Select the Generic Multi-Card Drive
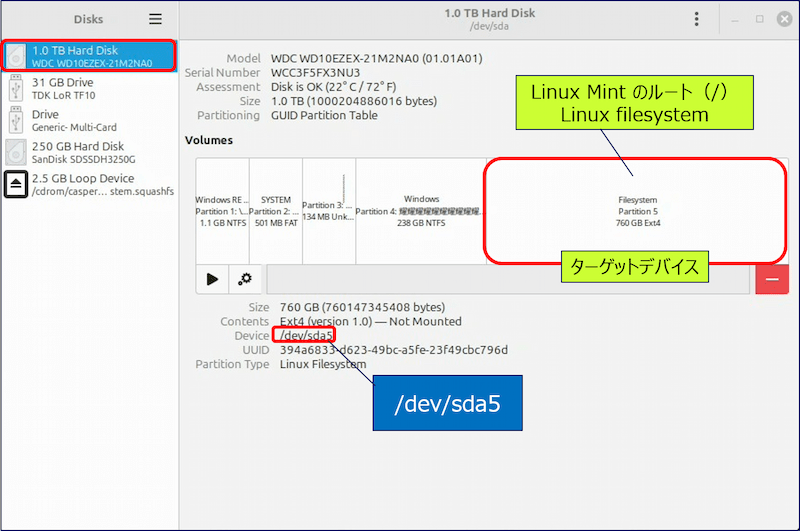 point(89,120)
